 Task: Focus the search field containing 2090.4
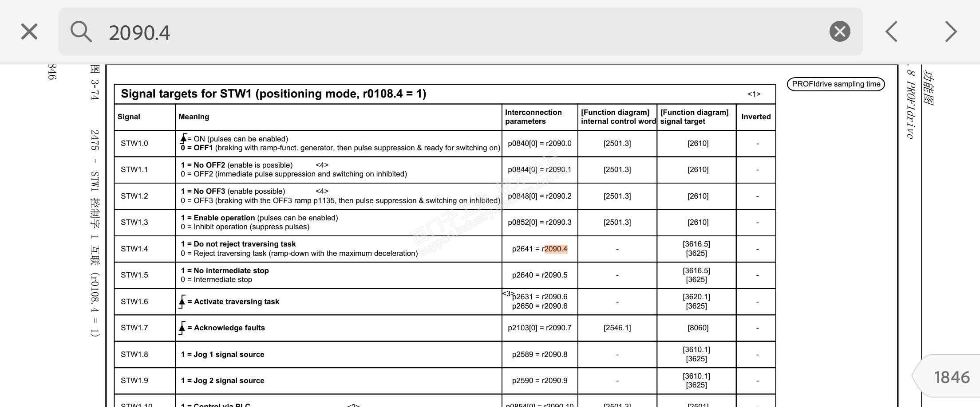pos(461,31)
